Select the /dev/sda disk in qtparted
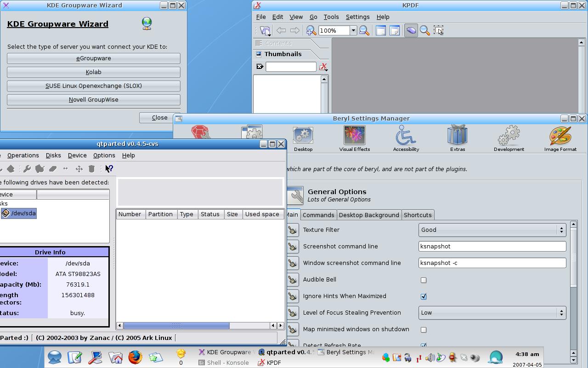Screen dimensions: 588x368 (x=19, y=213)
